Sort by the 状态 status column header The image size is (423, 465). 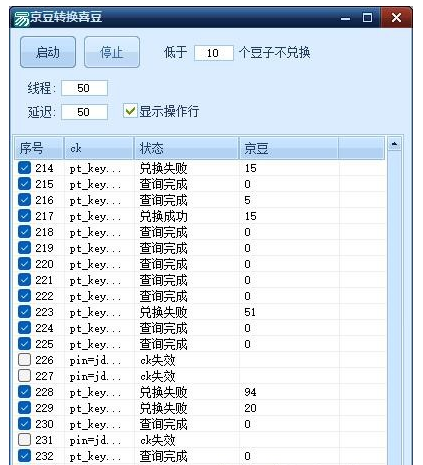(187, 148)
